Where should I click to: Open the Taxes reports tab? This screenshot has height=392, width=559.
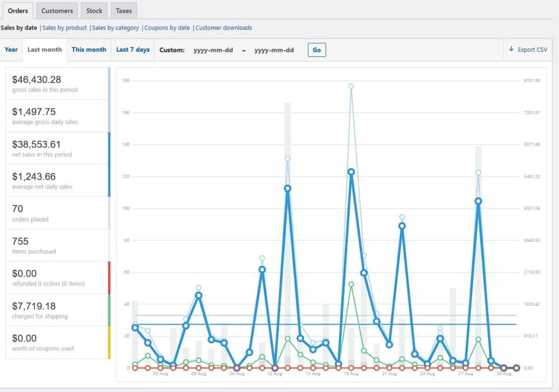[x=123, y=10]
